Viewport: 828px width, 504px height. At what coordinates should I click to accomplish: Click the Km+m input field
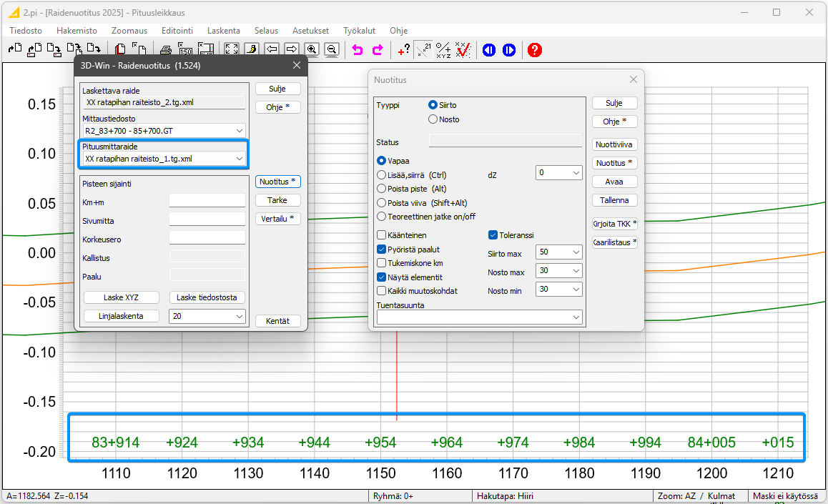tap(207, 201)
